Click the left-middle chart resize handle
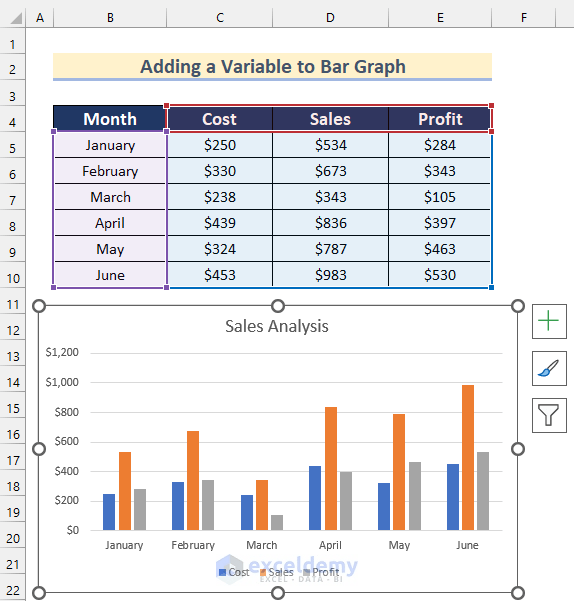This screenshot has width=574, height=601. tap(39, 449)
